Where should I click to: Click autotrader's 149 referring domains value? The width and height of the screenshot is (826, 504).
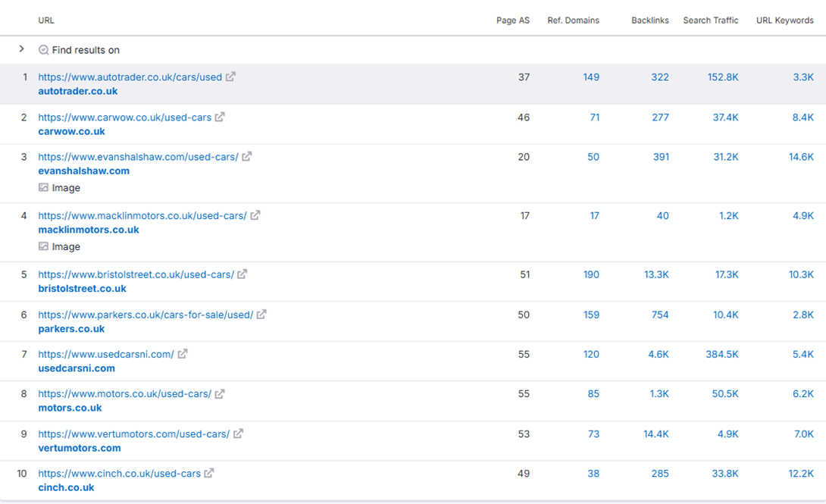pyautogui.click(x=591, y=77)
